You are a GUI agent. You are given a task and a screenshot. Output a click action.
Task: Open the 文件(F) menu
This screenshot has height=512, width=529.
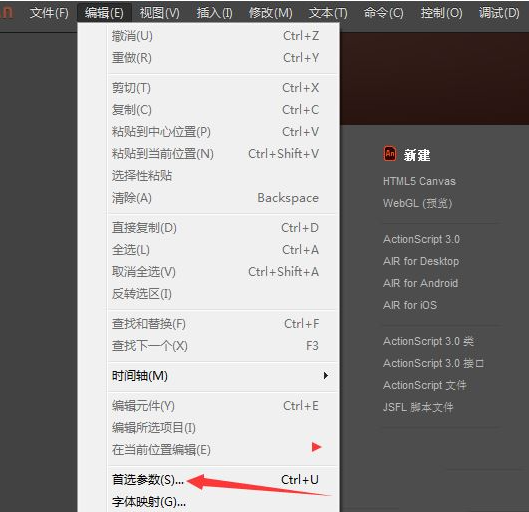[x=49, y=13]
